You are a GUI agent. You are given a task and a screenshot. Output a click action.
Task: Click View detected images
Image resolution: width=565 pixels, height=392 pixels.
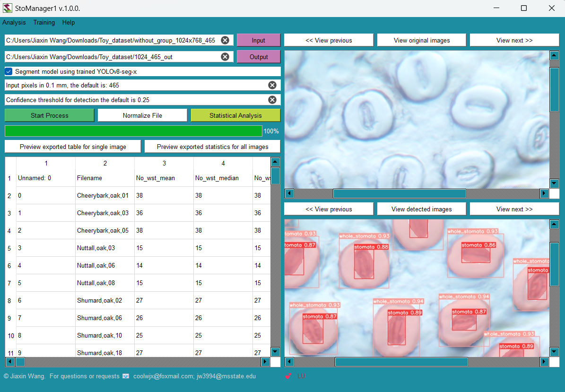pos(421,209)
